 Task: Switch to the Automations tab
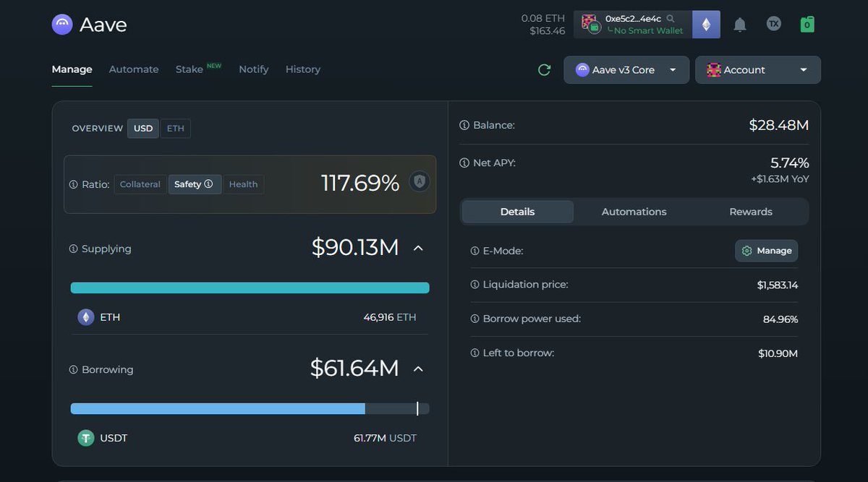pos(634,211)
